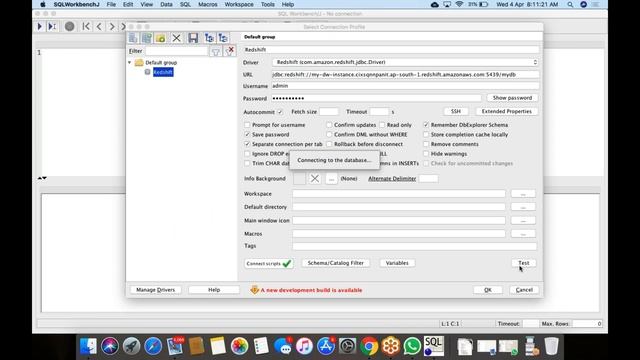Apply the profile filter funnel icon
The image size is (640, 360).
pos(216,51)
